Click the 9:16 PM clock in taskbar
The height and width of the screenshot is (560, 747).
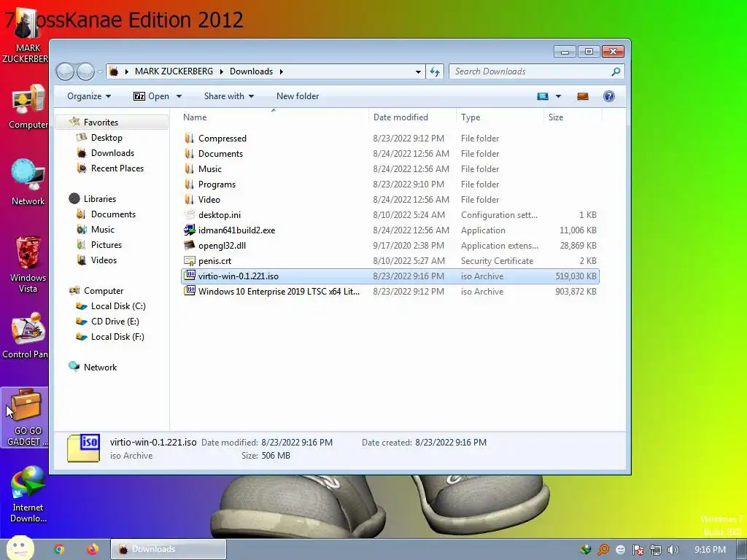tap(710, 550)
